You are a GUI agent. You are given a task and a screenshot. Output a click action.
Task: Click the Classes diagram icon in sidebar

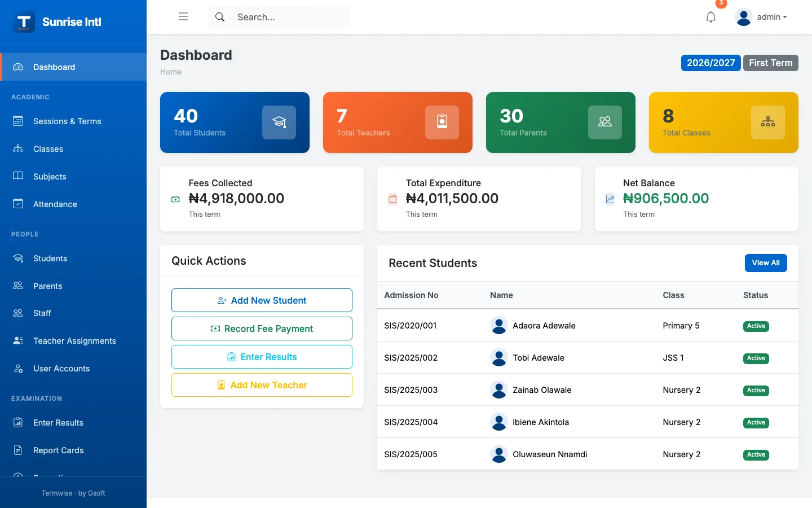[x=18, y=148]
